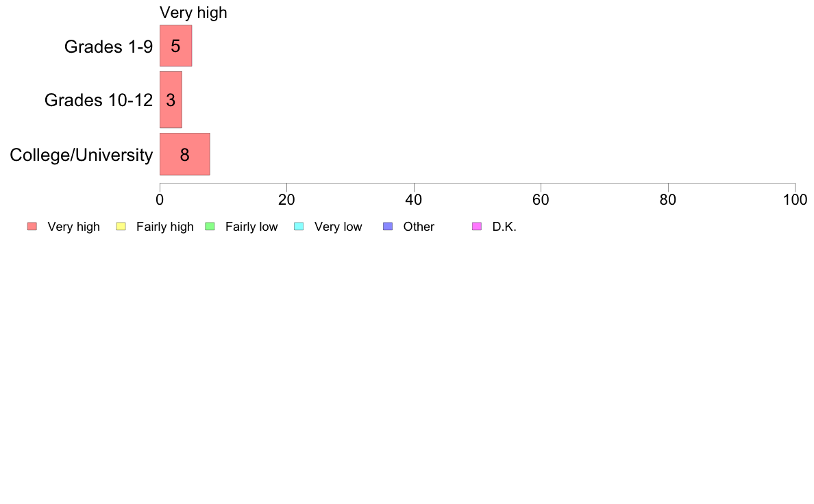
Task: Select the Grades 10-12 bar
Action: pos(171,100)
